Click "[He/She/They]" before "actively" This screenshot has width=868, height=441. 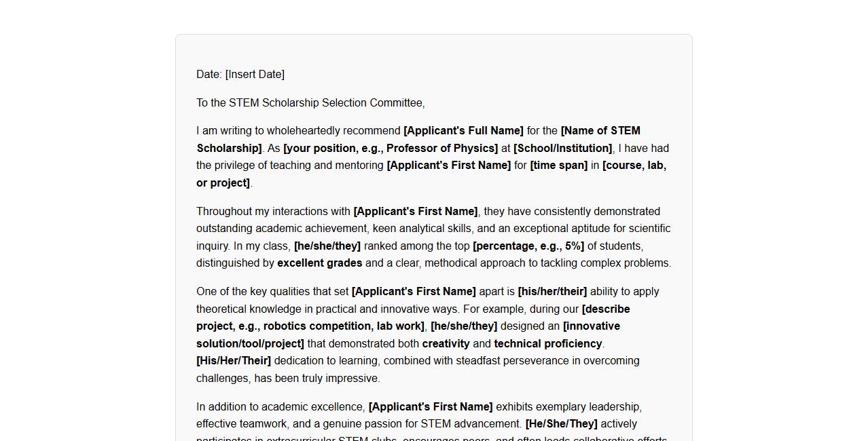pyautogui.click(x=561, y=424)
